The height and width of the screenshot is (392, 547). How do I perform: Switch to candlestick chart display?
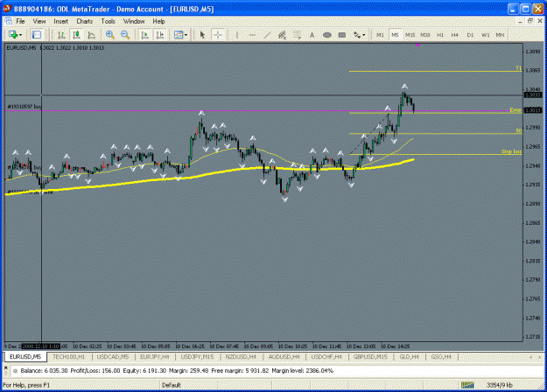[x=76, y=35]
